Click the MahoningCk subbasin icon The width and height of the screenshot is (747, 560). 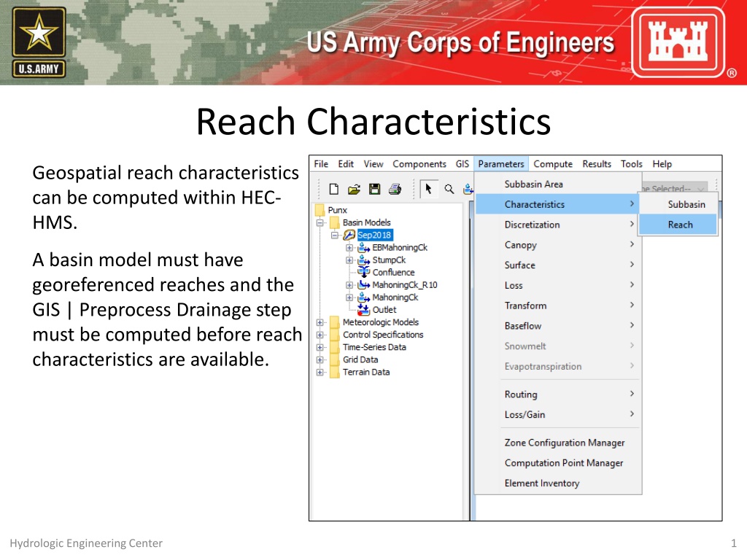pyautogui.click(x=363, y=297)
